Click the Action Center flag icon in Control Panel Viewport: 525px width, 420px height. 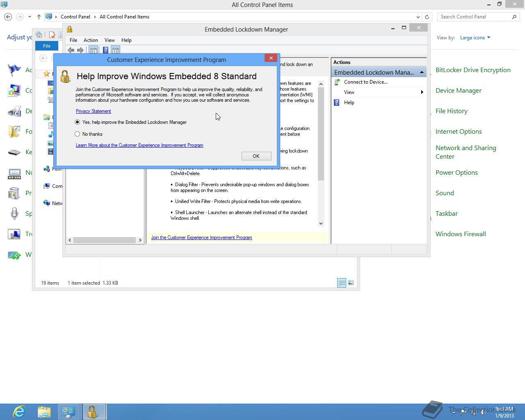(14, 70)
